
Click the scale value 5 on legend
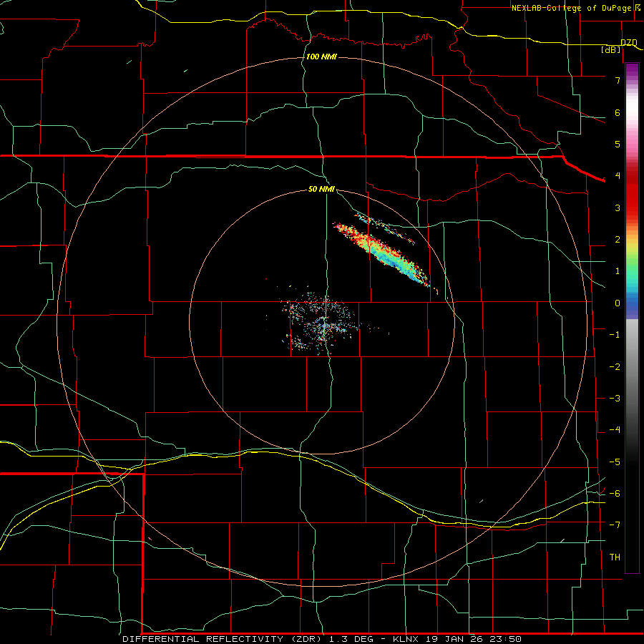[x=618, y=144]
